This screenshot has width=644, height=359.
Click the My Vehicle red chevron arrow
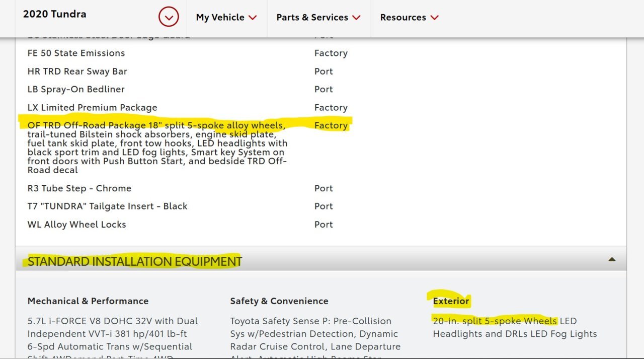[253, 18]
